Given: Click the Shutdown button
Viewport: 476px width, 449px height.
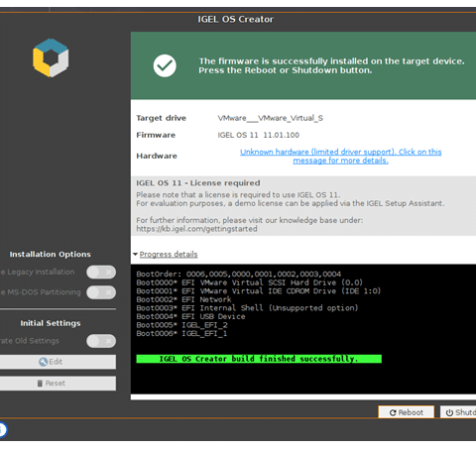Looking at the screenshot, I should [458, 412].
